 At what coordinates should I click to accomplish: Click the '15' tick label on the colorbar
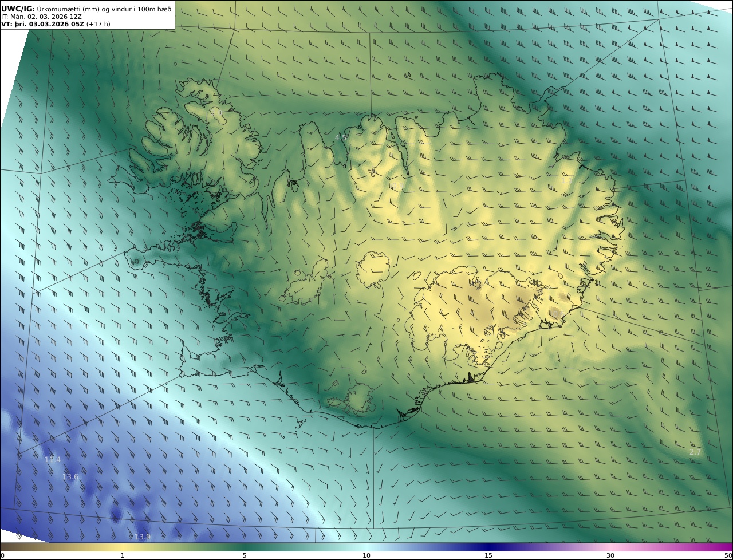point(488,555)
